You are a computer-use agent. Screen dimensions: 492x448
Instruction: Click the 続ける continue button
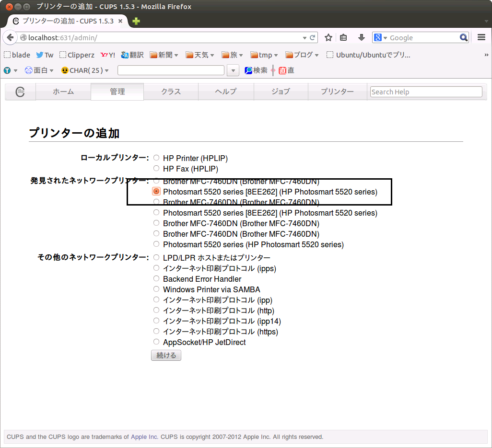click(x=166, y=356)
